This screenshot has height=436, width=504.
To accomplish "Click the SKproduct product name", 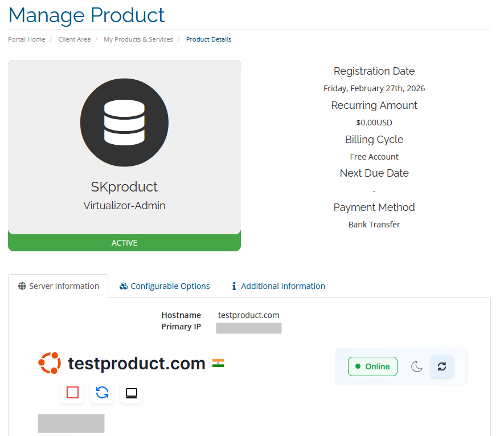I will click(x=124, y=187).
